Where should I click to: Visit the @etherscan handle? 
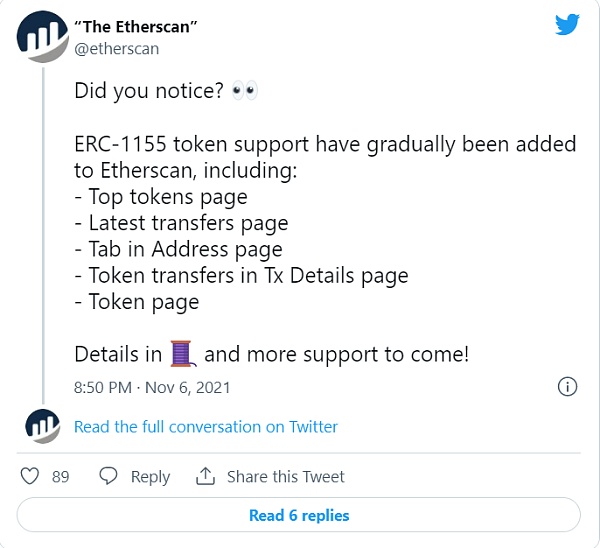coord(117,48)
